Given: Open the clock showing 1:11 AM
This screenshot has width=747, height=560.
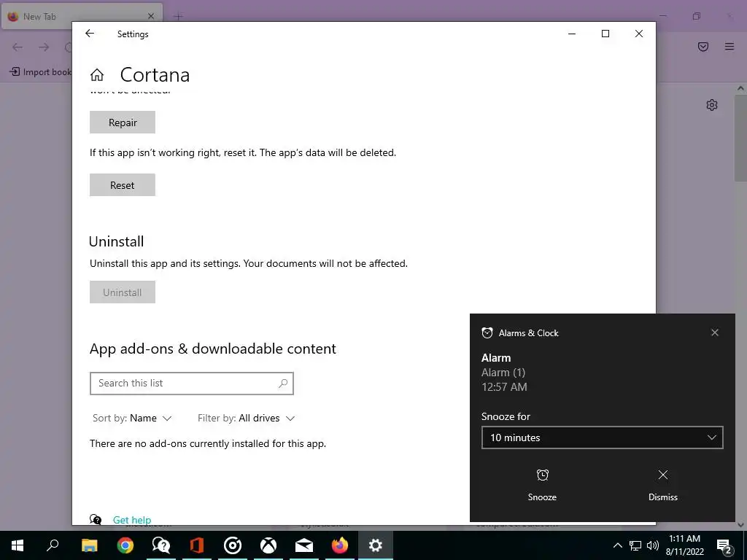Looking at the screenshot, I should [684, 545].
